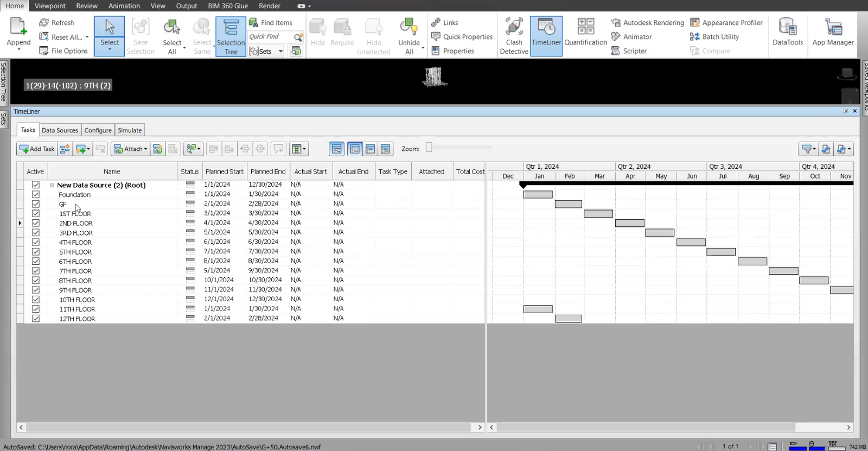Expand the Sets dropdown
The width and height of the screenshot is (868, 451).
click(280, 52)
